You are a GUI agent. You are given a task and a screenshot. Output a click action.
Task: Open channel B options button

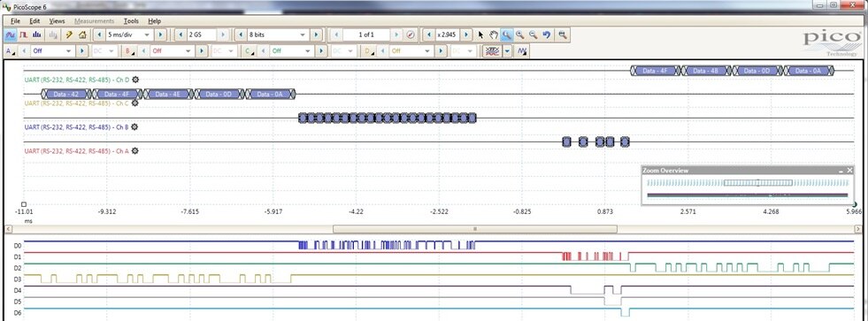click(131, 51)
